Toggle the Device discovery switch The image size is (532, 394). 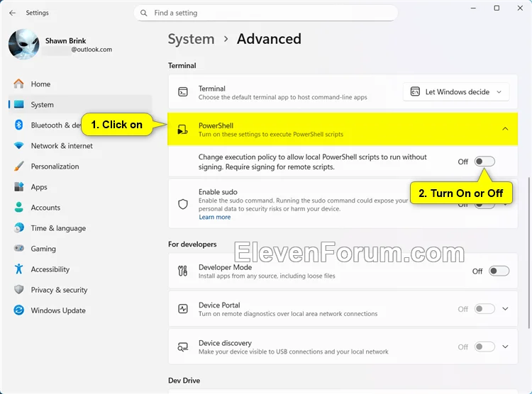click(484, 347)
